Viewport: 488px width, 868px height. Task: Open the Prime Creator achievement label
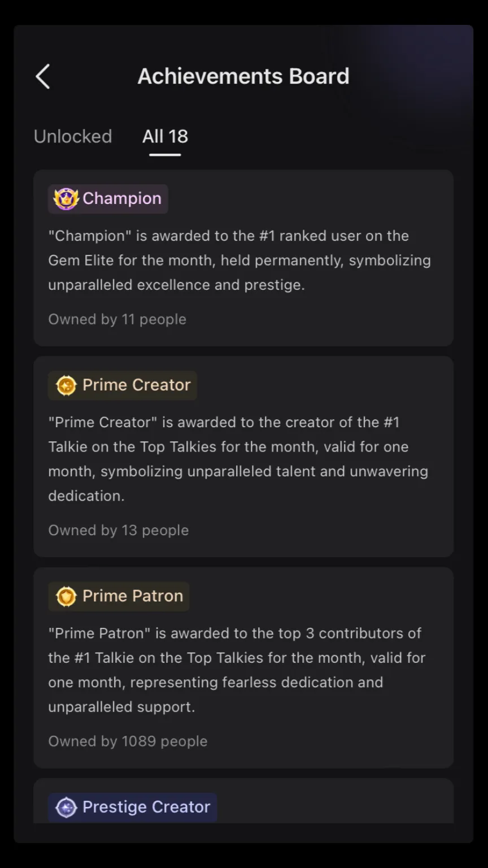click(x=123, y=385)
